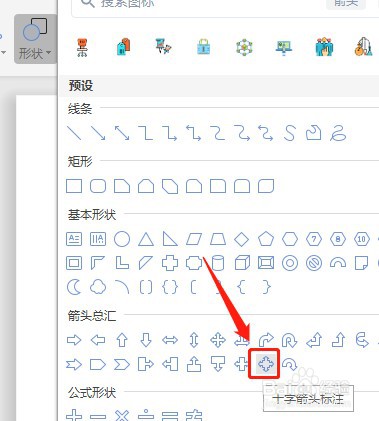Select the right block arrow
Screen dimensions: 379x421
[74, 340]
